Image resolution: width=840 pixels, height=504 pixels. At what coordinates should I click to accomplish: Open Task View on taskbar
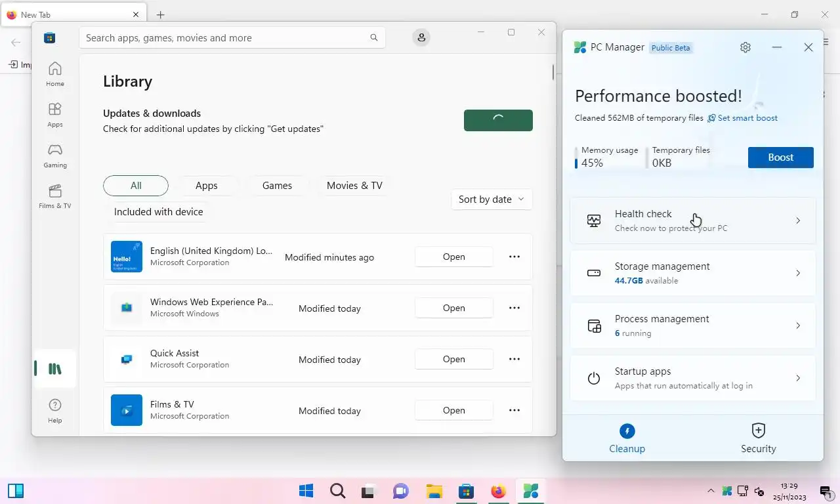click(x=369, y=491)
